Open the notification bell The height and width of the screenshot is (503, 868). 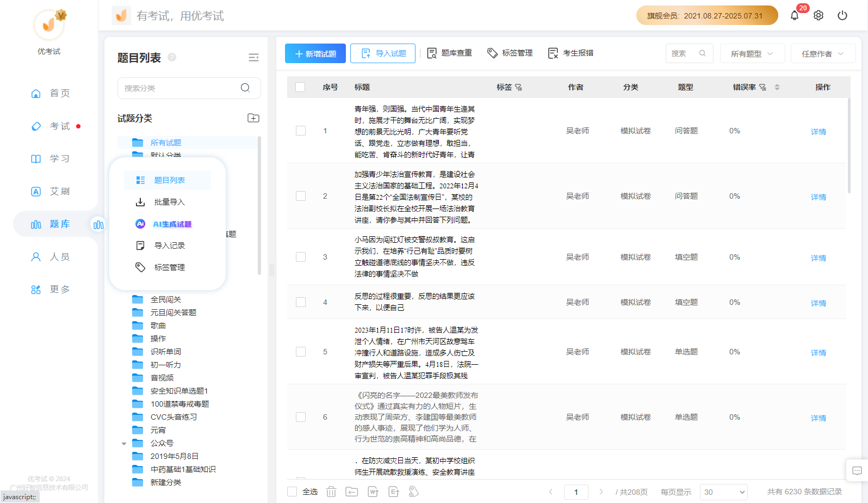pos(795,15)
